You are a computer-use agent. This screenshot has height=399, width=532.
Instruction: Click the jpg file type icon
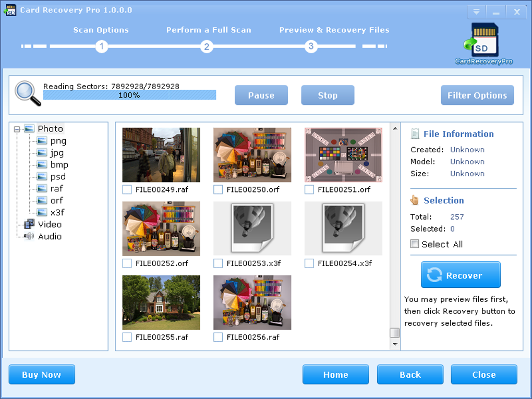[x=42, y=153]
